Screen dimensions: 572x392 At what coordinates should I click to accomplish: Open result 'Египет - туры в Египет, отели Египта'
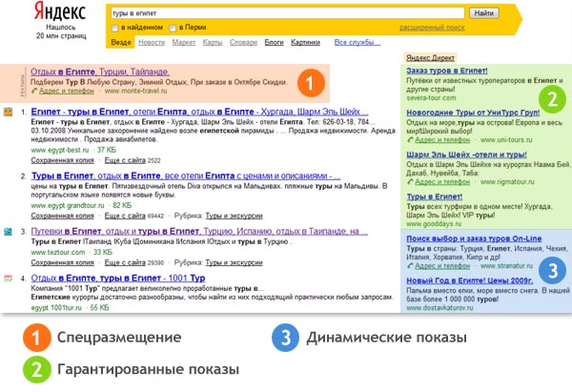tap(199, 112)
